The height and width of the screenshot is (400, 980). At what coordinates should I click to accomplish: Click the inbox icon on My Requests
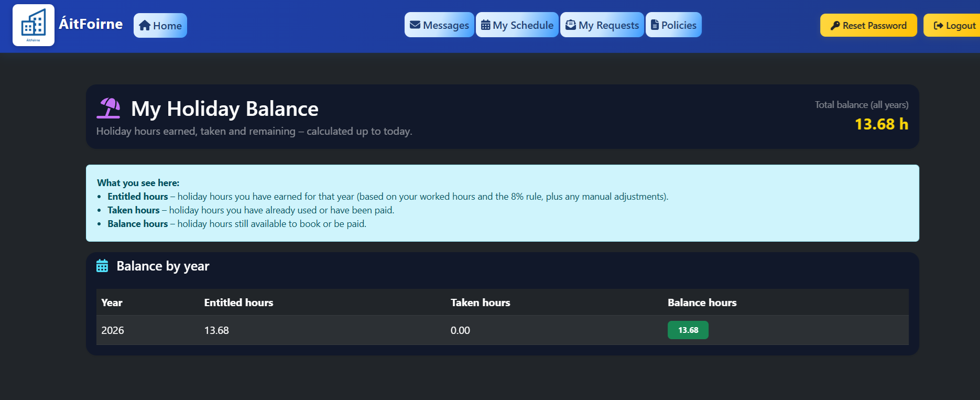pos(571,25)
